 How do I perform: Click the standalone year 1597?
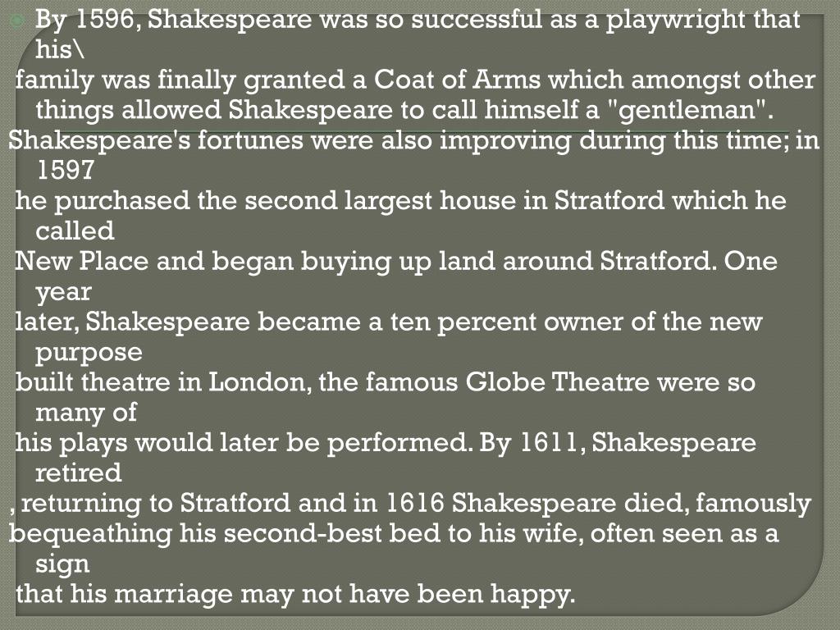pyautogui.click(x=66, y=171)
